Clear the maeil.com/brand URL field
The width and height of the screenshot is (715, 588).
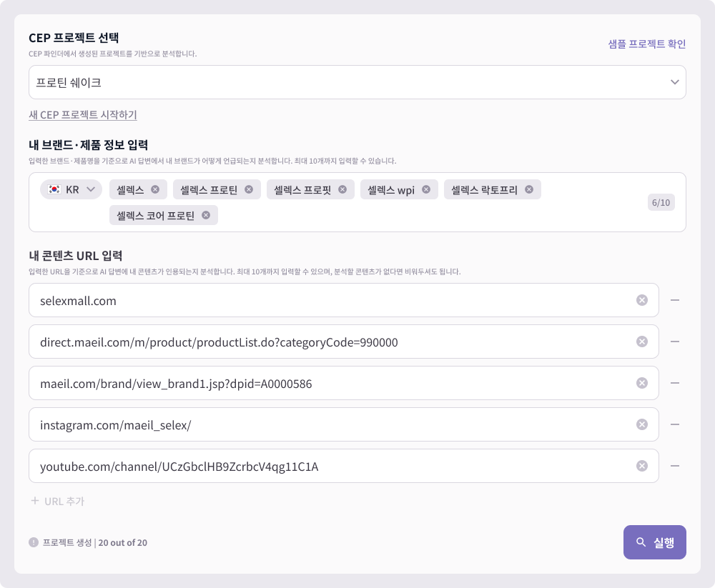[642, 383]
